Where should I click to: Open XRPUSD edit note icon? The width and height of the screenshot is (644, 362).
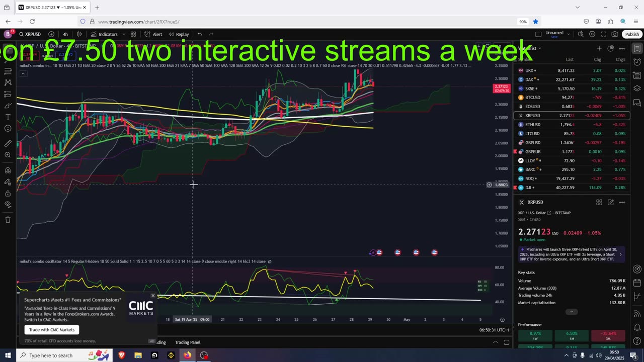click(x=610, y=202)
